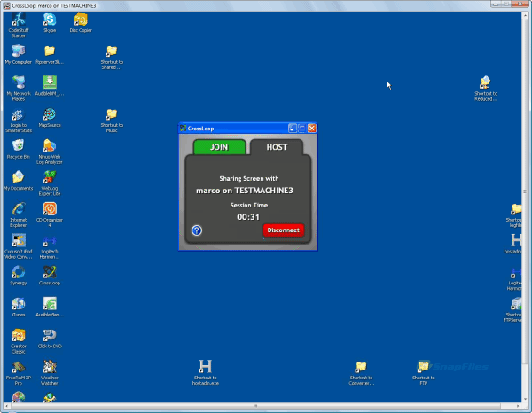
Task: Click the Recycle Bin icon
Action: [18, 146]
